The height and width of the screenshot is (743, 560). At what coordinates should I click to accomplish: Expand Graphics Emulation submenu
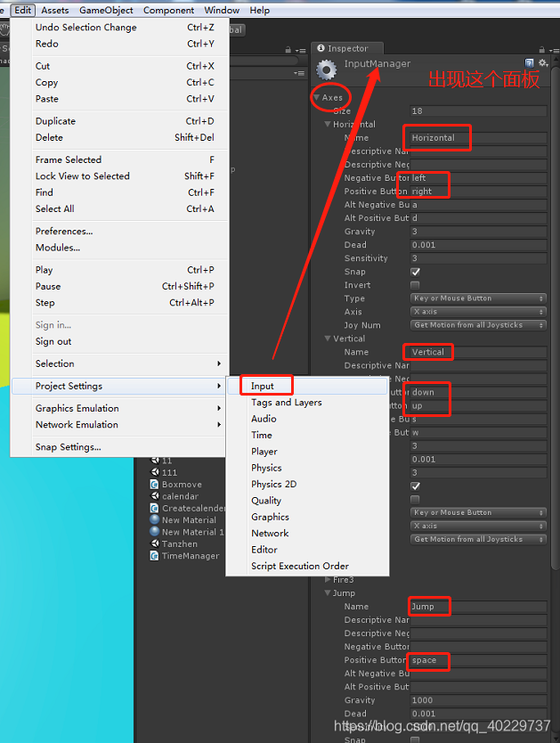coord(119,408)
